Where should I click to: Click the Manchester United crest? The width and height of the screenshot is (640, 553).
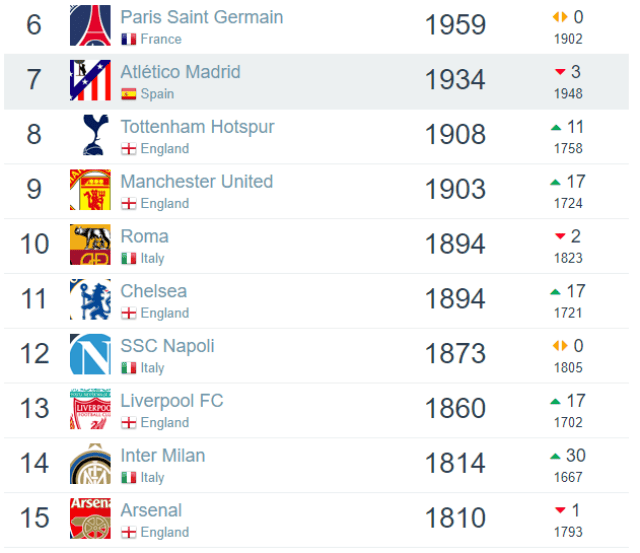(90, 190)
